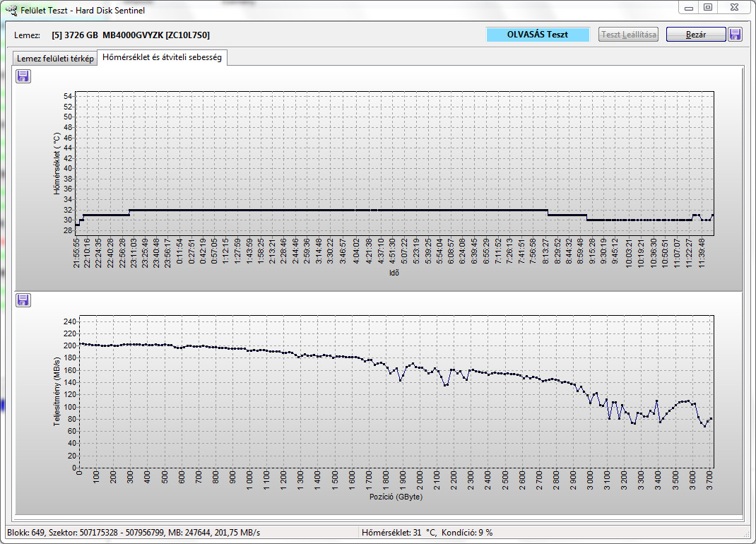Click the Hard Disk Sentinel title bar icon
Image resolution: width=756 pixels, height=544 pixels.
point(11,10)
